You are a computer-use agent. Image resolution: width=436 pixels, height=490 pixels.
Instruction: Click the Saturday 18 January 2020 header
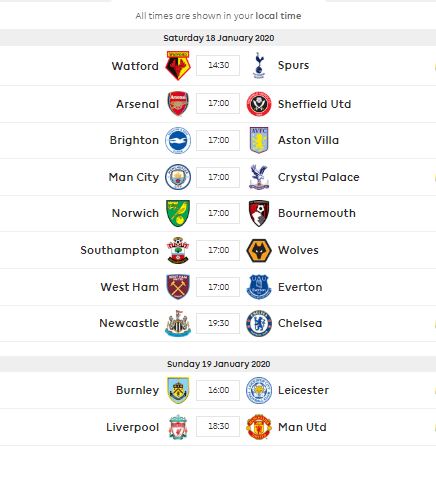point(218,38)
